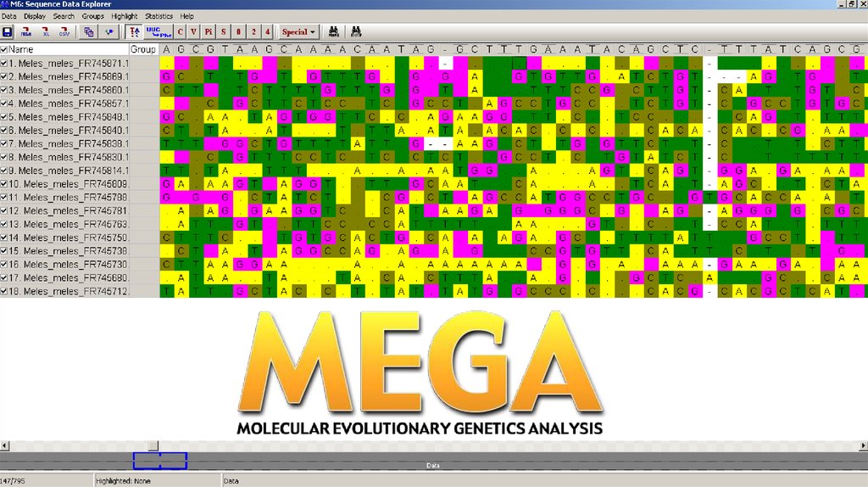
Task: Open the Special dropdown in toolbar
Action: click(298, 32)
